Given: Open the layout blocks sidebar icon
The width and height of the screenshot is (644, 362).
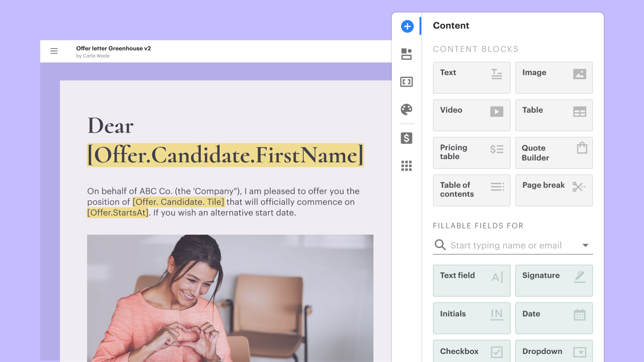Looking at the screenshot, I should (407, 54).
